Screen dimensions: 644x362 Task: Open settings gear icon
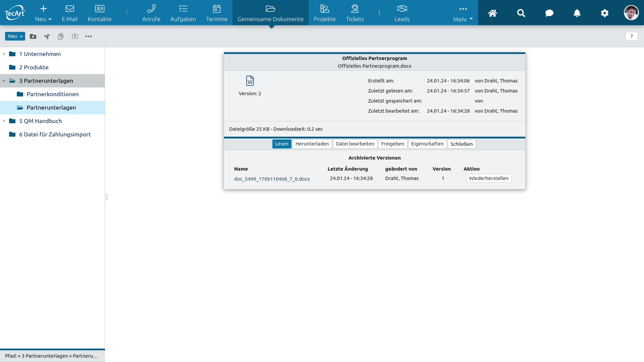(604, 13)
